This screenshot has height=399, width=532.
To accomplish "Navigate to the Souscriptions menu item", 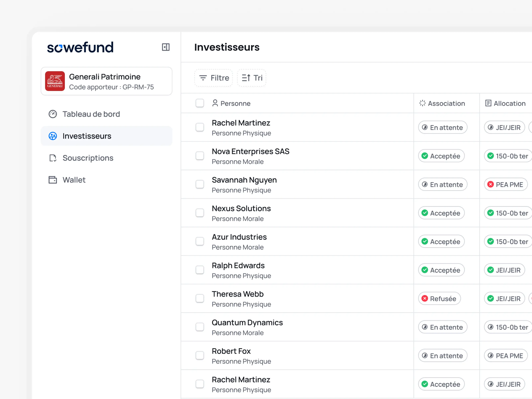I will [88, 158].
